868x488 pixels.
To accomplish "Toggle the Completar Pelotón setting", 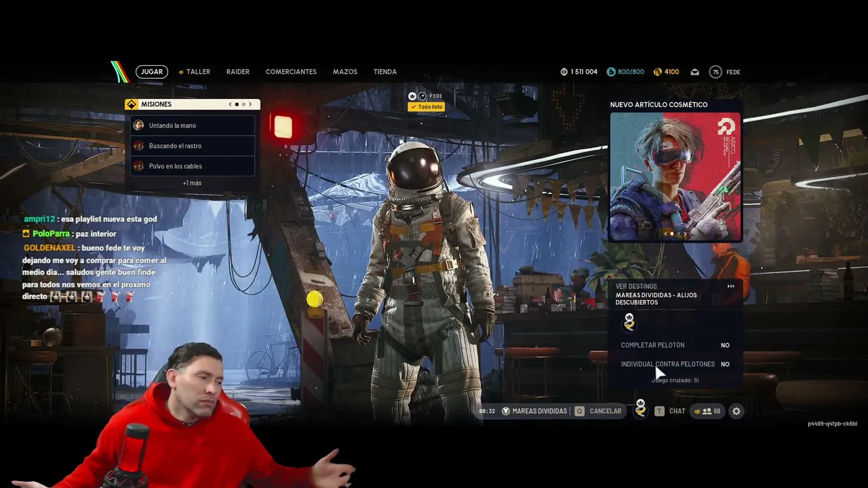I will pos(675,345).
